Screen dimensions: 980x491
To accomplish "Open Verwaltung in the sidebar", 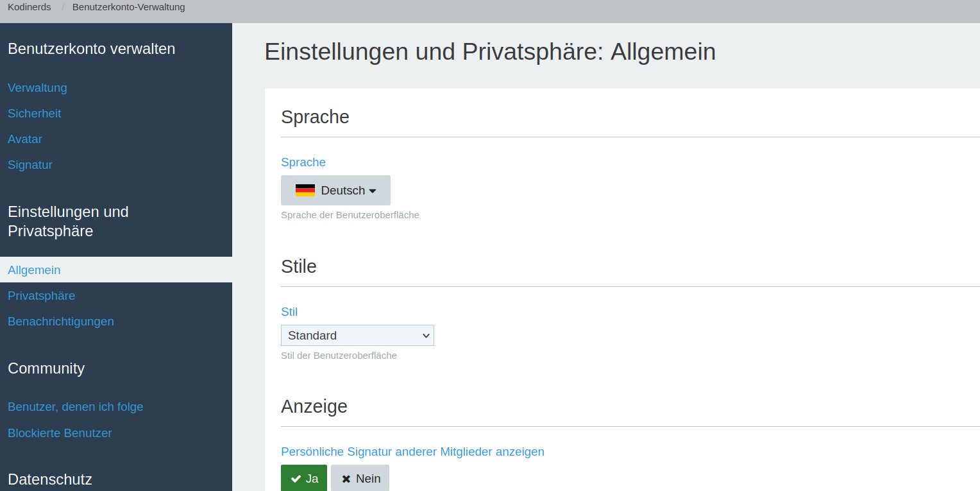I will (x=37, y=87).
